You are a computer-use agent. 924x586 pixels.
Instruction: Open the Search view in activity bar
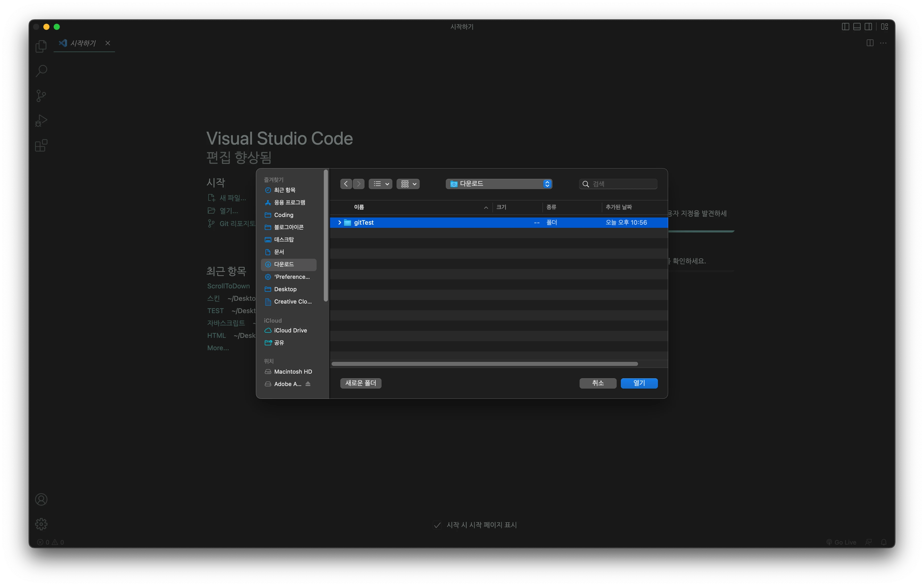pyautogui.click(x=41, y=71)
